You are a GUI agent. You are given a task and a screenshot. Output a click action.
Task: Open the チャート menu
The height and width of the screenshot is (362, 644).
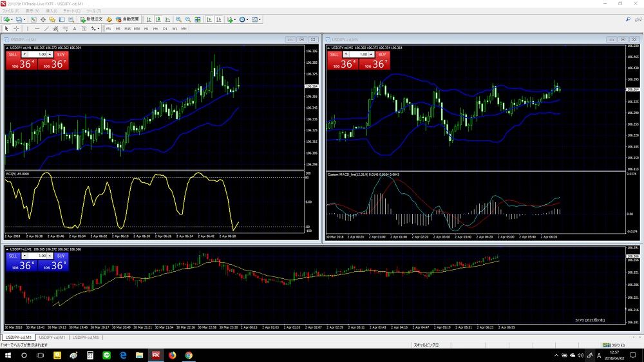click(x=72, y=11)
